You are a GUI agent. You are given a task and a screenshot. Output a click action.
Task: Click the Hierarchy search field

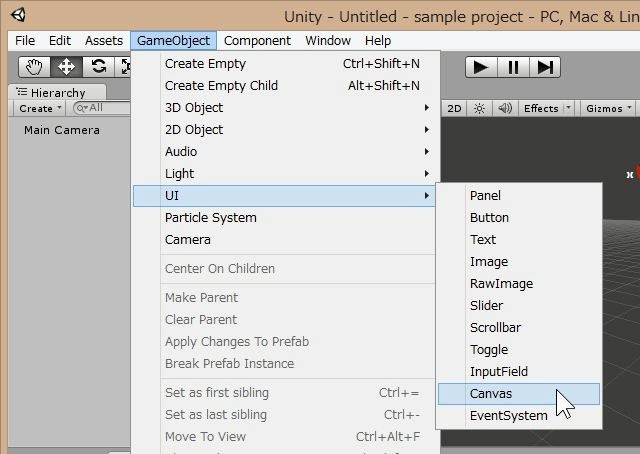click(102, 108)
